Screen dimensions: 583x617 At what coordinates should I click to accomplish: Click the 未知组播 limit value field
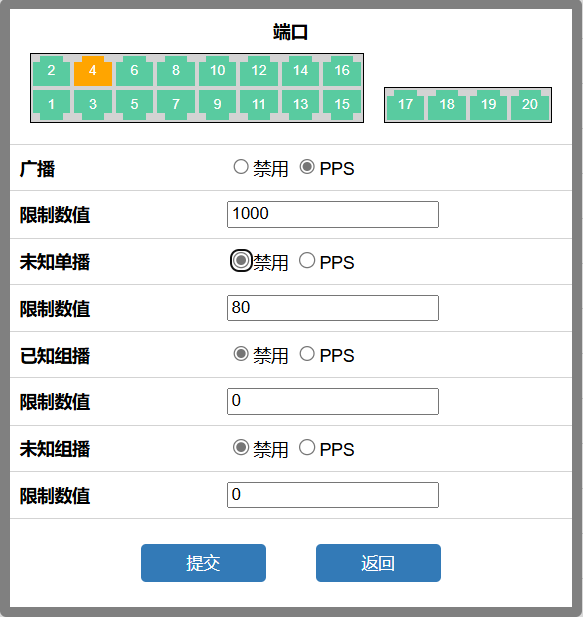(x=333, y=495)
